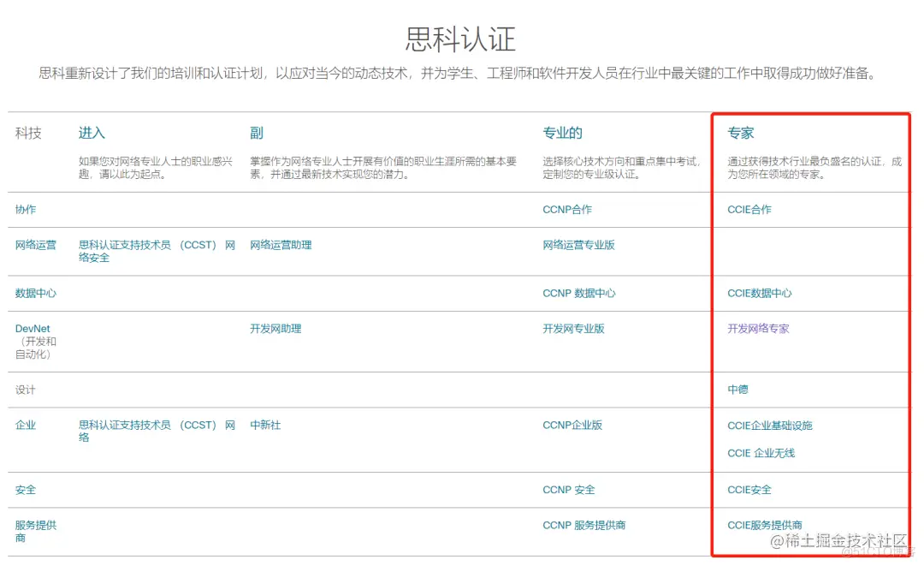Viewport: 924px width, 566px height.
Task: Click the 科技 column header text
Action: point(28,134)
